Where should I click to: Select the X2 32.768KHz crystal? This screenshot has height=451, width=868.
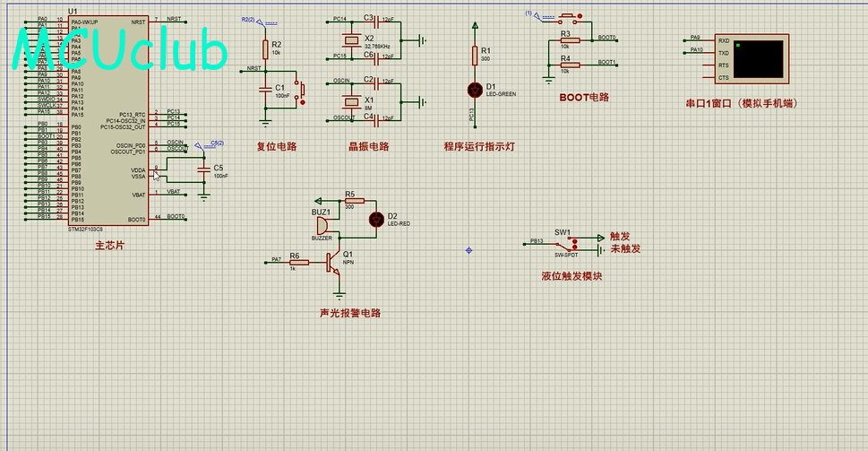coord(351,39)
